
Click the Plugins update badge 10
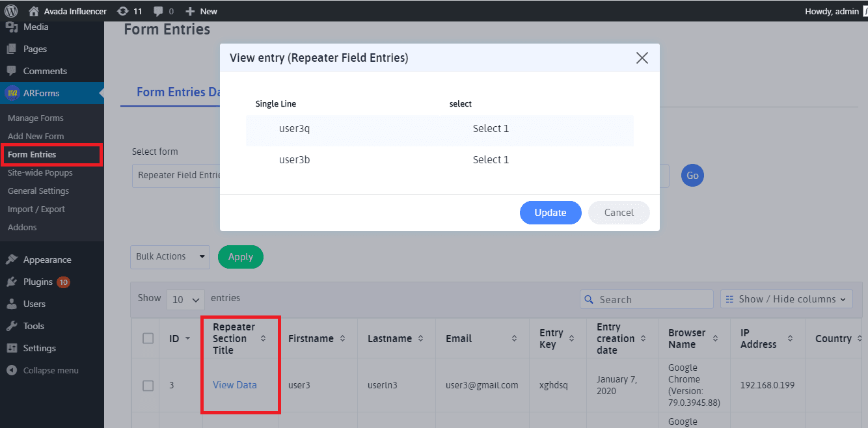pos(63,282)
